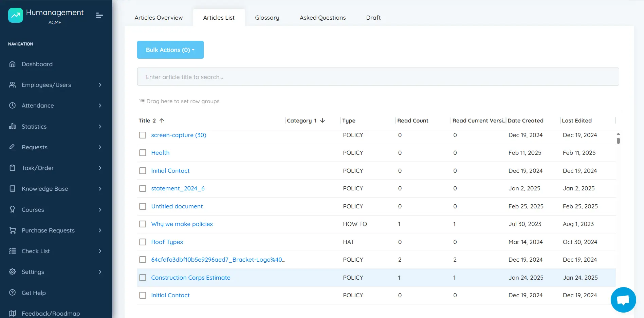The height and width of the screenshot is (318, 644).
Task: Tick the checkbox for Health article
Action: pyautogui.click(x=143, y=153)
